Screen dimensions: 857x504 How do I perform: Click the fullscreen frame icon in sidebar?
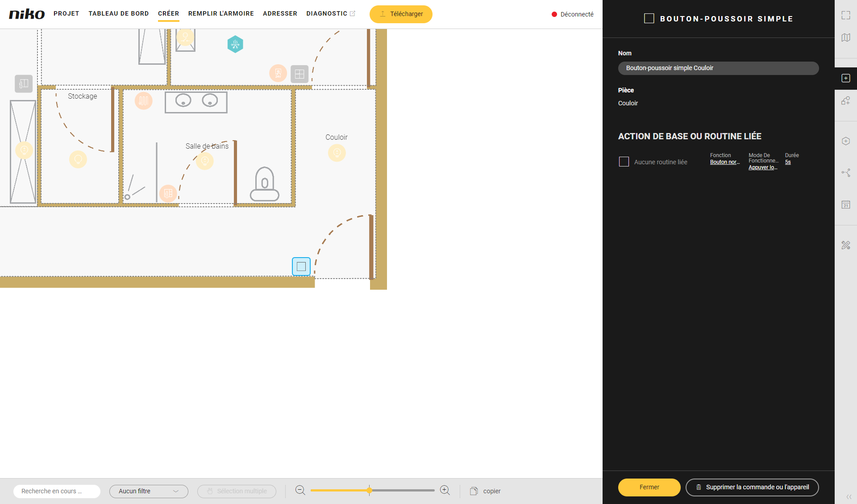pos(845,15)
